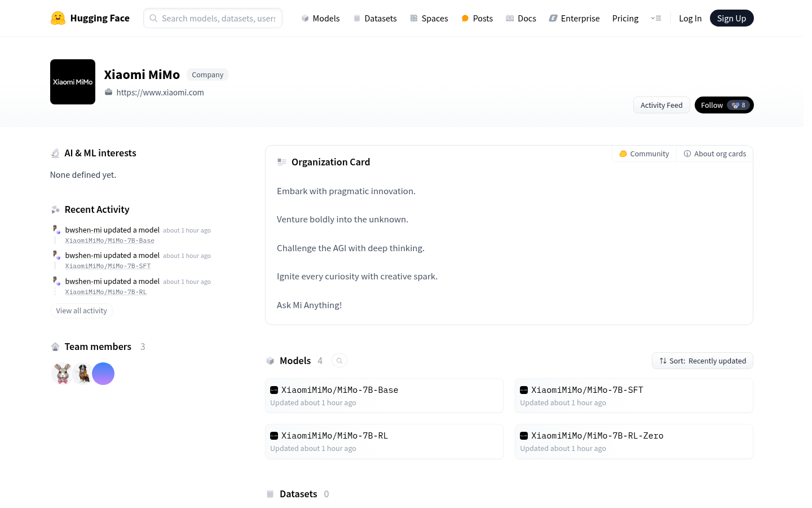Open the XiaomiMiMo/MiMo-7B-SFT model card

[634, 396]
